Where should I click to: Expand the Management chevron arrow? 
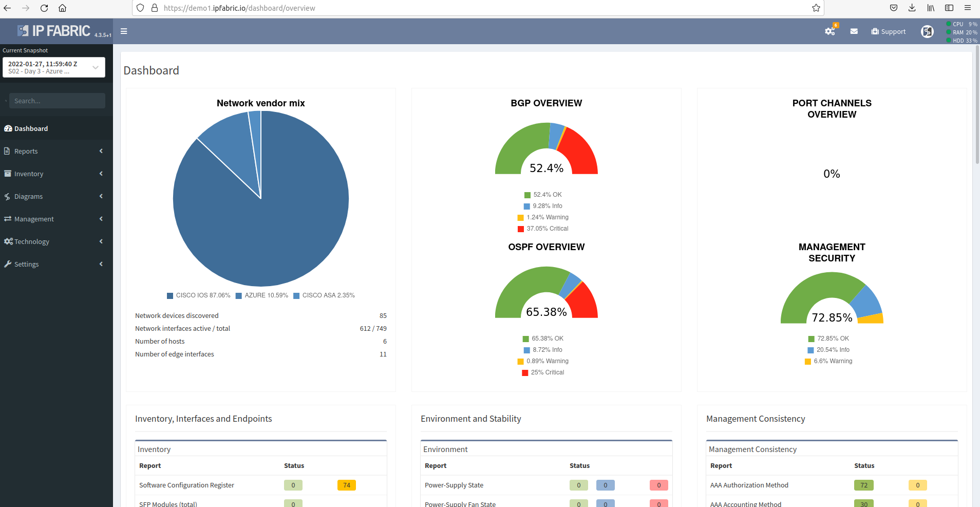pyautogui.click(x=101, y=219)
